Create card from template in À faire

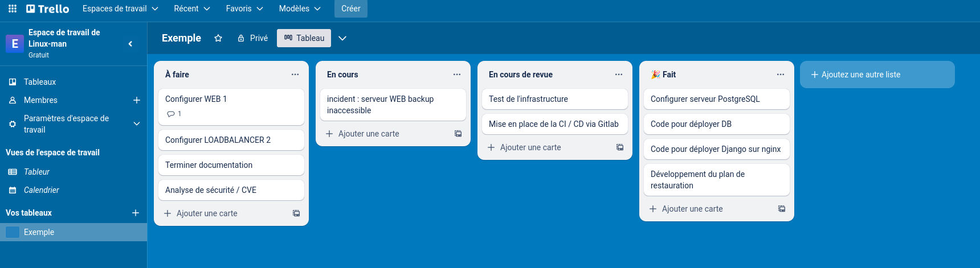pyautogui.click(x=296, y=213)
